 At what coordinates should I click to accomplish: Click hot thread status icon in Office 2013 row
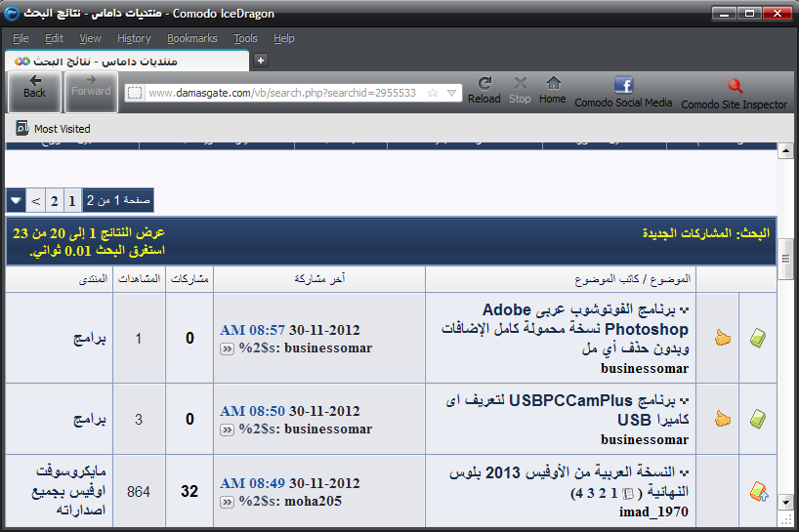coord(759,492)
